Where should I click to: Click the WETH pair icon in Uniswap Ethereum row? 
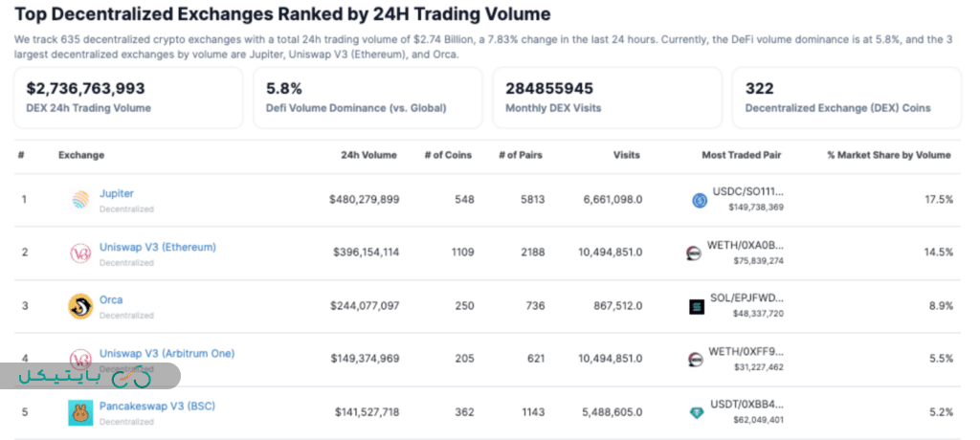(695, 253)
